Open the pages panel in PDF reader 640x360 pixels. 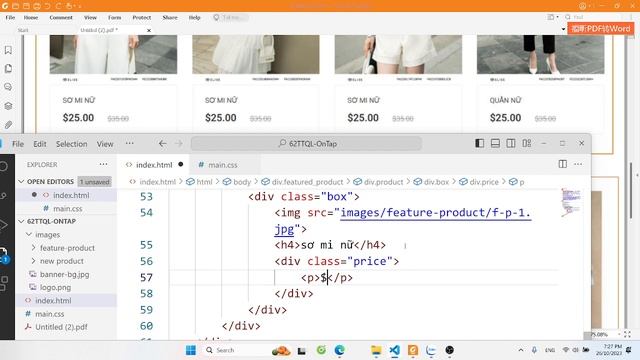[8, 69]
